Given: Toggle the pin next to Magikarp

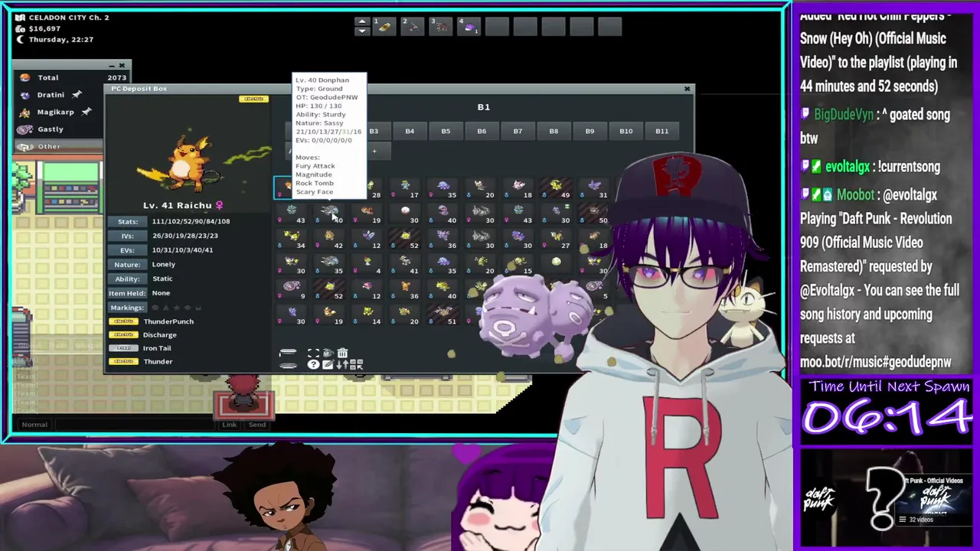Looking at the screenshot, I should (87, 111).
